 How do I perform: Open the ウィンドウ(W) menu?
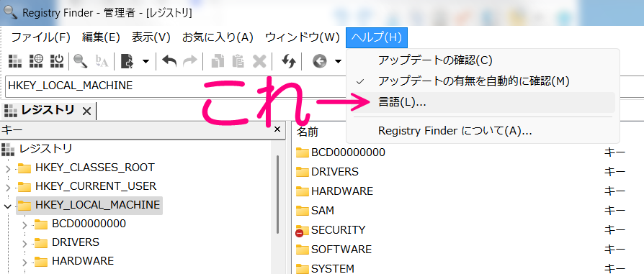click(x=303, y=37)
